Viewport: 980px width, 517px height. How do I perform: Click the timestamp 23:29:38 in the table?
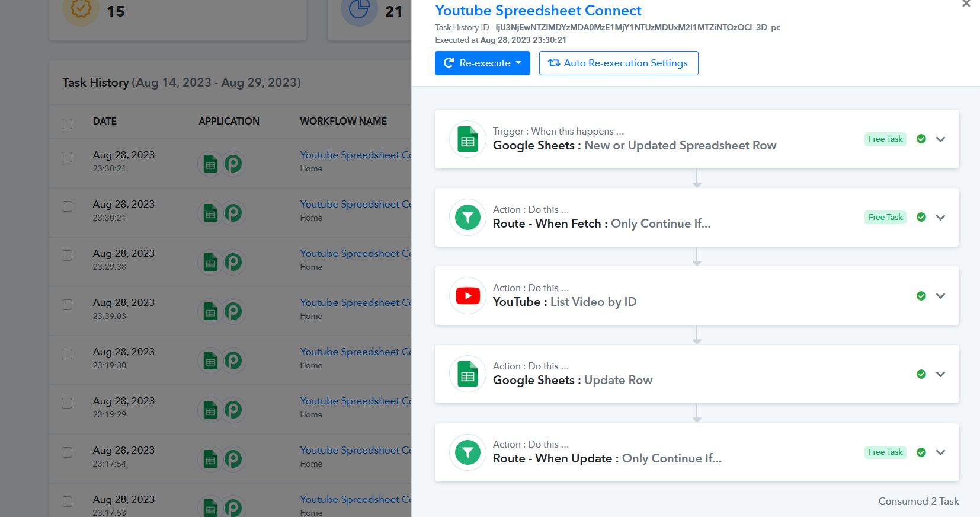click(110, 267)
